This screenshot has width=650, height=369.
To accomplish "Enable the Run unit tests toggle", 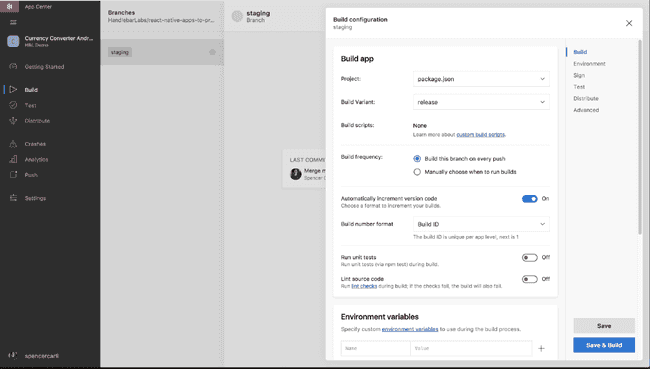I will [529, 257].
